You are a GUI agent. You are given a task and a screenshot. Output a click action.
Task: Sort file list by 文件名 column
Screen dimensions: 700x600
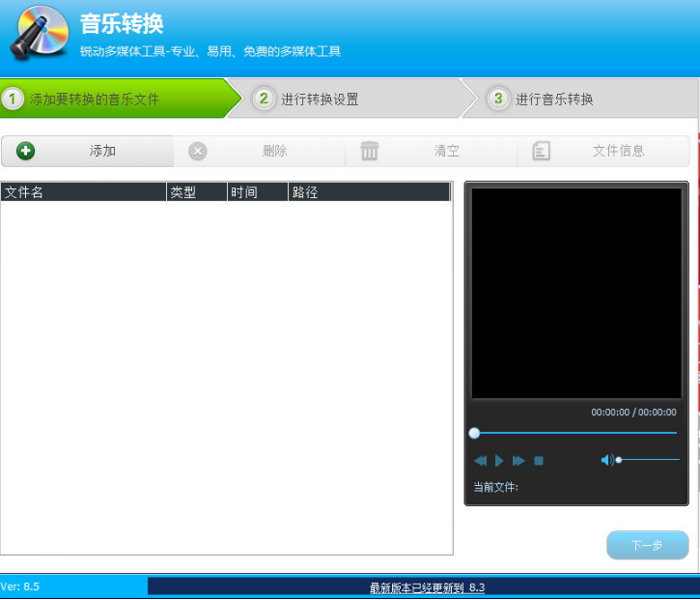click(x=83, y=192)
